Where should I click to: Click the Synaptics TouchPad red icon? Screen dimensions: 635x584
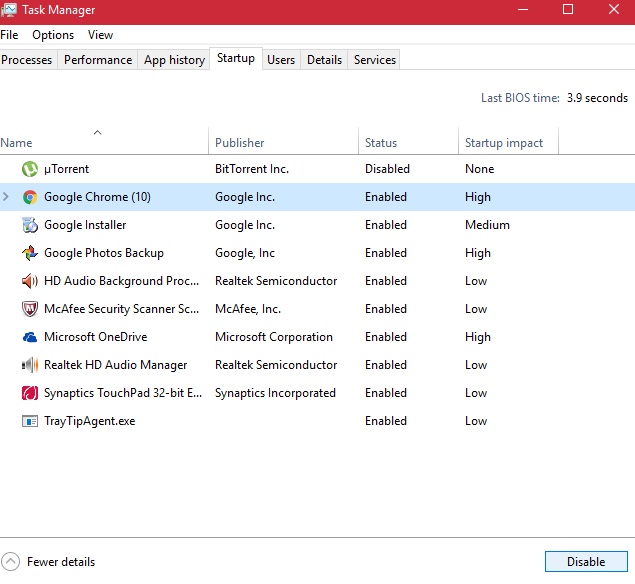coord(30,393)
